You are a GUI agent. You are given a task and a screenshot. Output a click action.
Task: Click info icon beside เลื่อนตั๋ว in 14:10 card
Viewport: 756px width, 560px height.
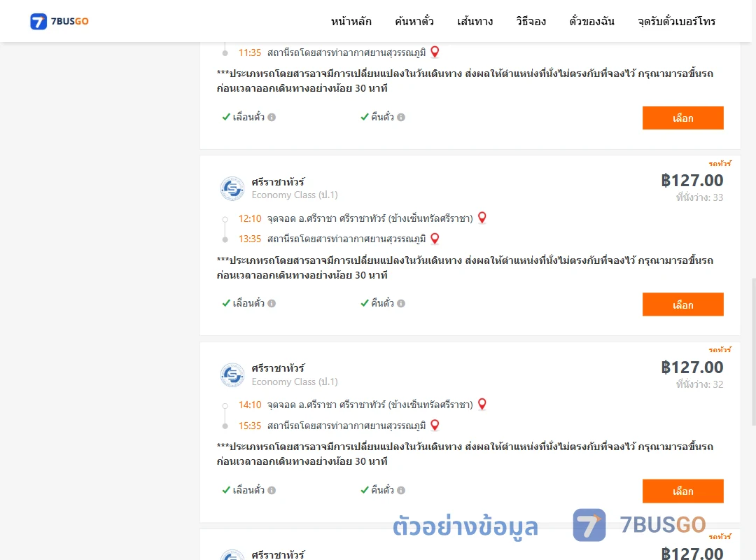272,490
